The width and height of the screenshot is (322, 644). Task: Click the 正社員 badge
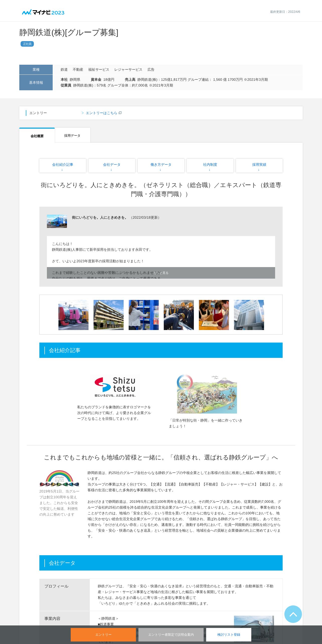tap(27, 44)
